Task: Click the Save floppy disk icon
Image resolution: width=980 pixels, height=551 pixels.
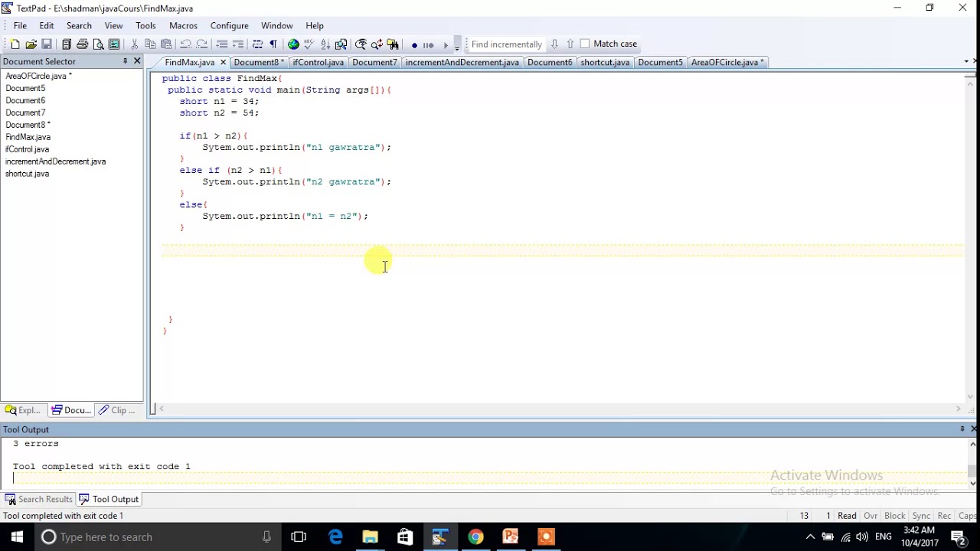Action: coord(47,44)
